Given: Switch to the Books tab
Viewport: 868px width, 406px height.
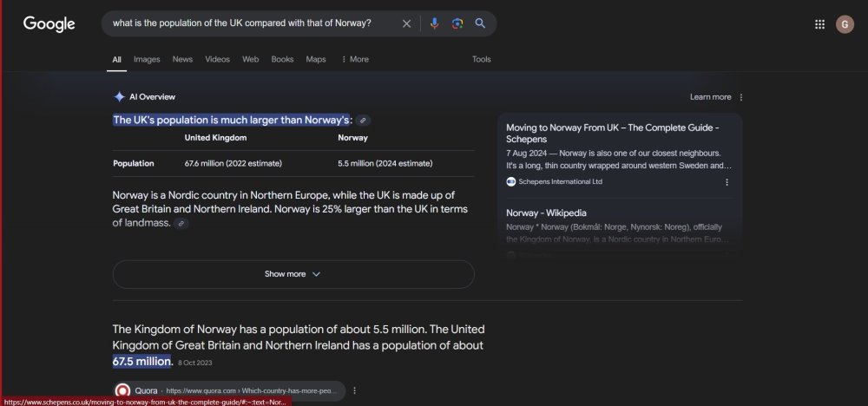Looking at the screenshot, I should [x=282, y=59].
